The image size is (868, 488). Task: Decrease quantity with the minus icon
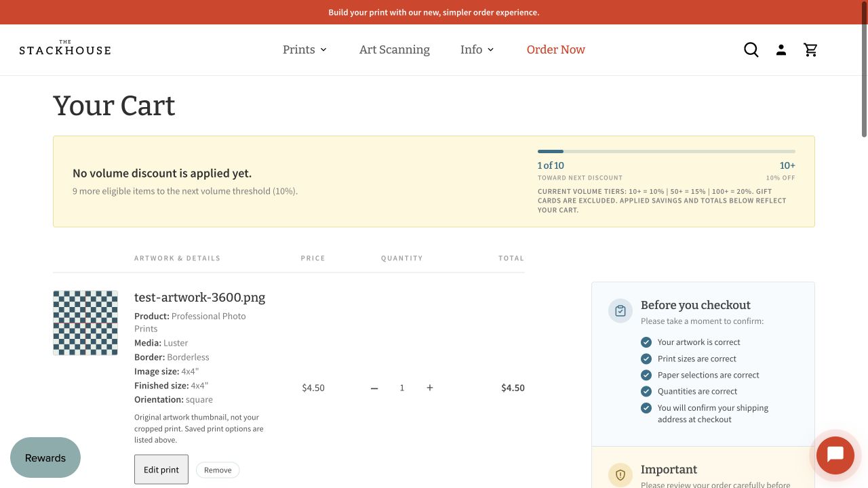point(374,388)
